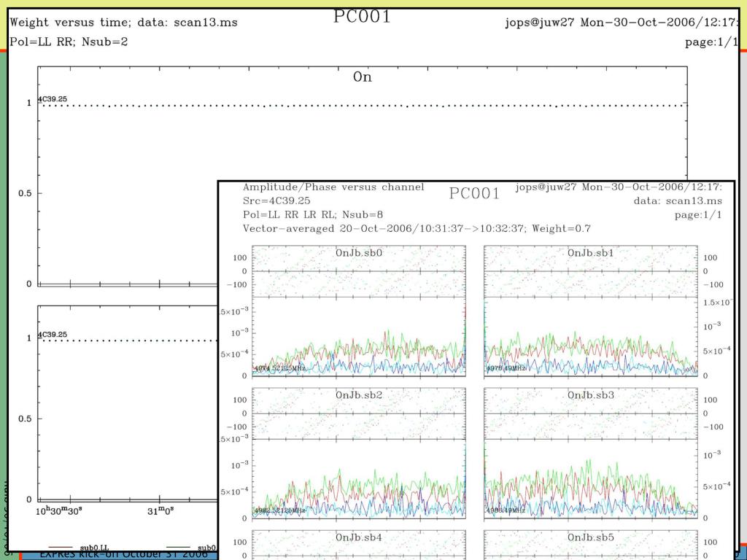Click "page:1/1" on the weight-versus-time plot

pyautogui.click(x=711, y=42)
